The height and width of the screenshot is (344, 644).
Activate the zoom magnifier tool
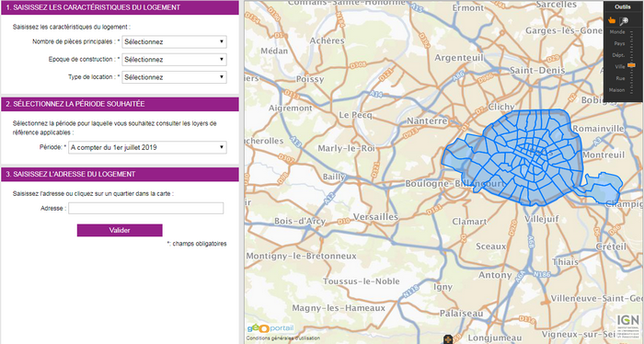coord(624,21)
